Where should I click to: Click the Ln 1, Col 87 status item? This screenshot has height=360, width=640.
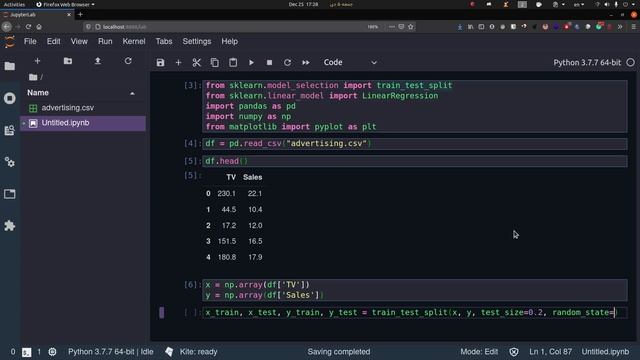[x=551, y=352]
